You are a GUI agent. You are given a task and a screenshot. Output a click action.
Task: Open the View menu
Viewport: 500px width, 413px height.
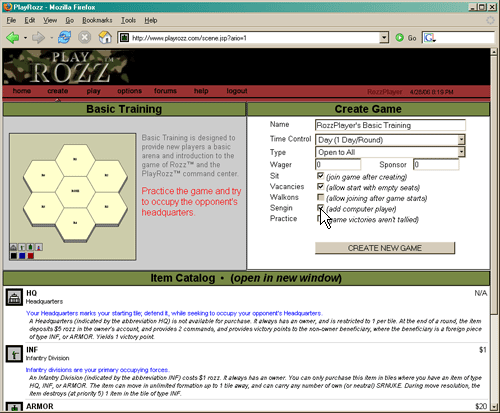50,20
